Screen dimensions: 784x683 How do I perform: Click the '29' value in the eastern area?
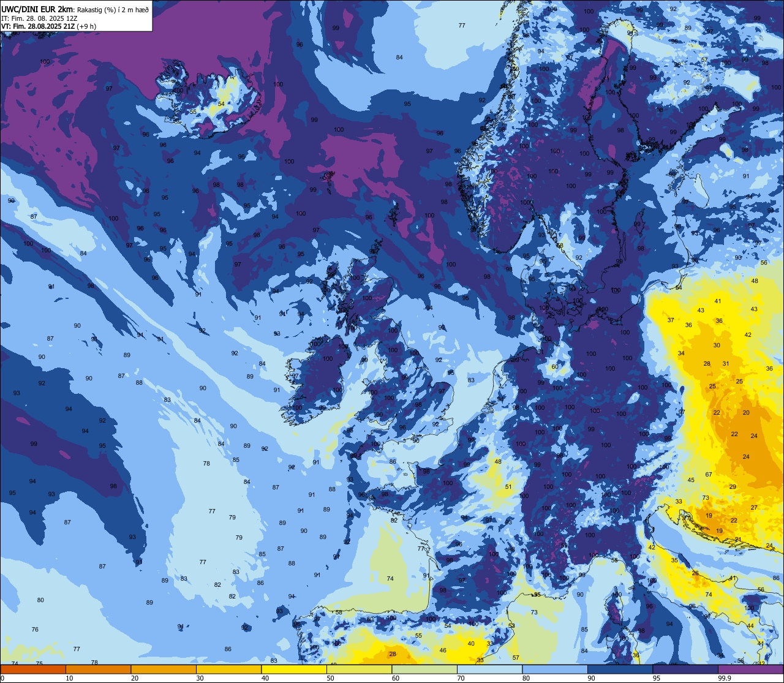click(x=733, y=487)
